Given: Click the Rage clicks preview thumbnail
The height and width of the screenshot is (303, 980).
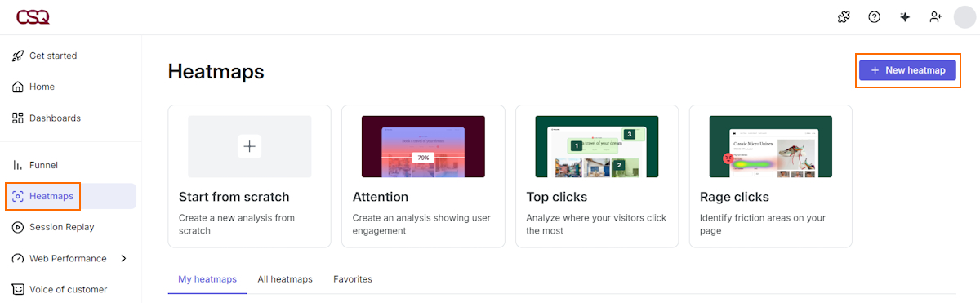Looking at the screenshot, I should 771,146.
